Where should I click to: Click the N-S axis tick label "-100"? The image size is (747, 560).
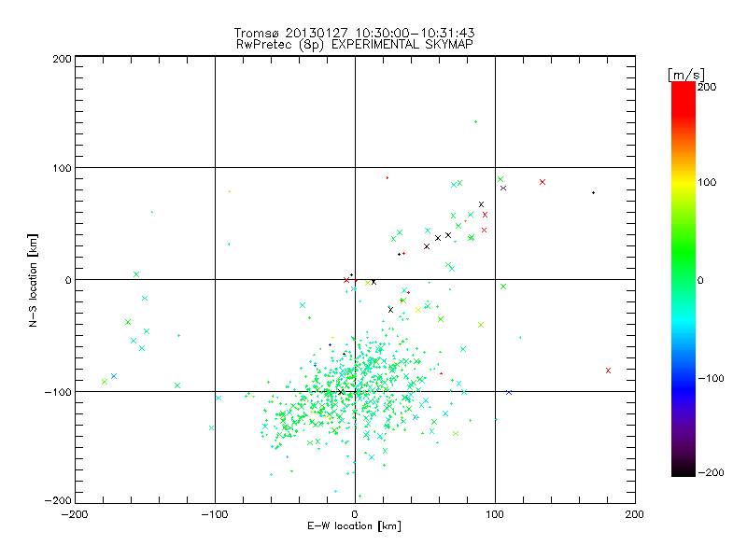point(58,392)
